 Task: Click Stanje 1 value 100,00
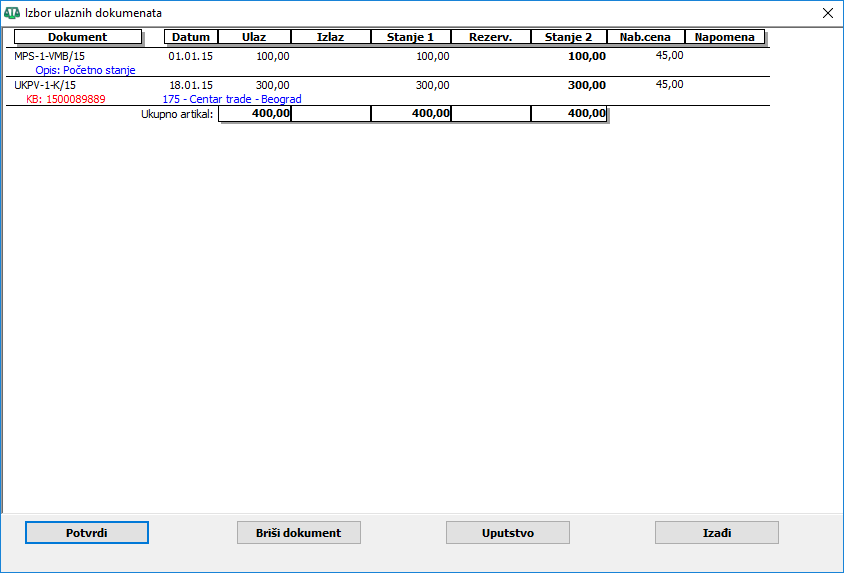coord(433,56)
